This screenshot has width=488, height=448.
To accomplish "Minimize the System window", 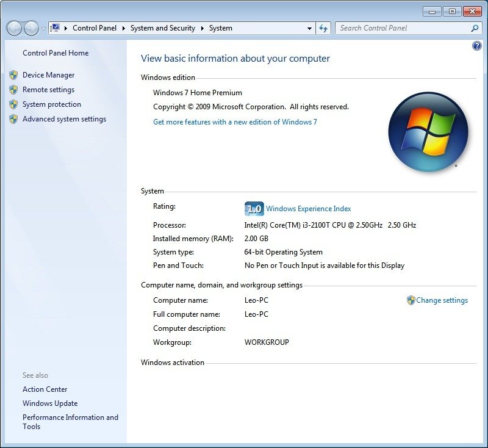I will (x=432, y=12).
